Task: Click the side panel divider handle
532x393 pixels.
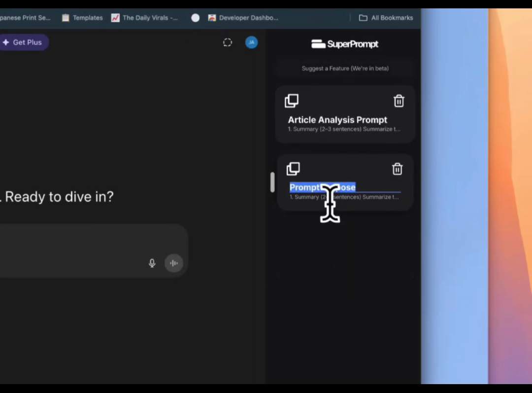Action: (x=272, y=182)
